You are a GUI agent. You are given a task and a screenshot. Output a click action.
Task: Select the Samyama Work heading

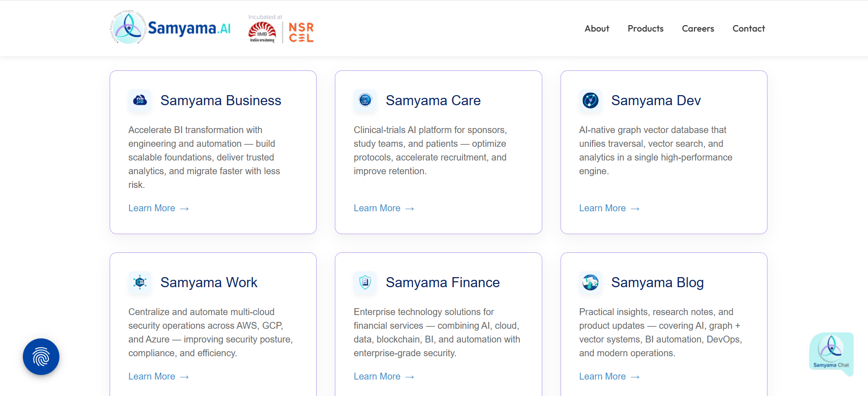[x=209, y=282]
